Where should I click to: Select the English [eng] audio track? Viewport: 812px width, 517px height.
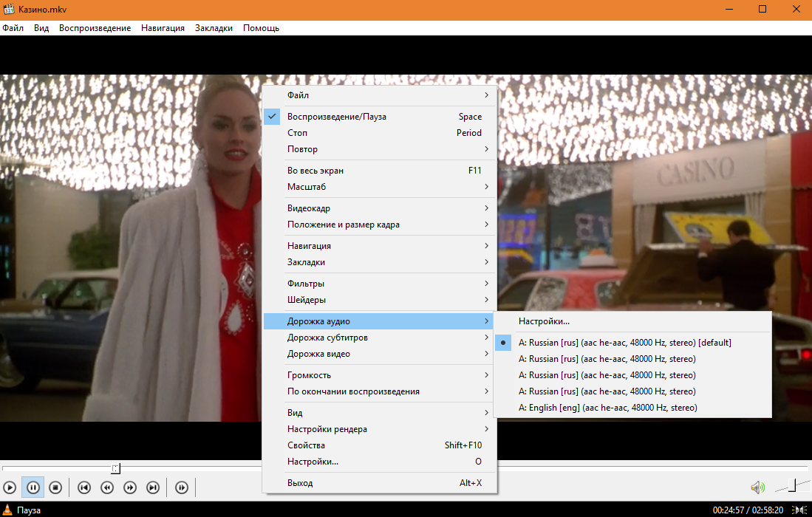[632, 408]
